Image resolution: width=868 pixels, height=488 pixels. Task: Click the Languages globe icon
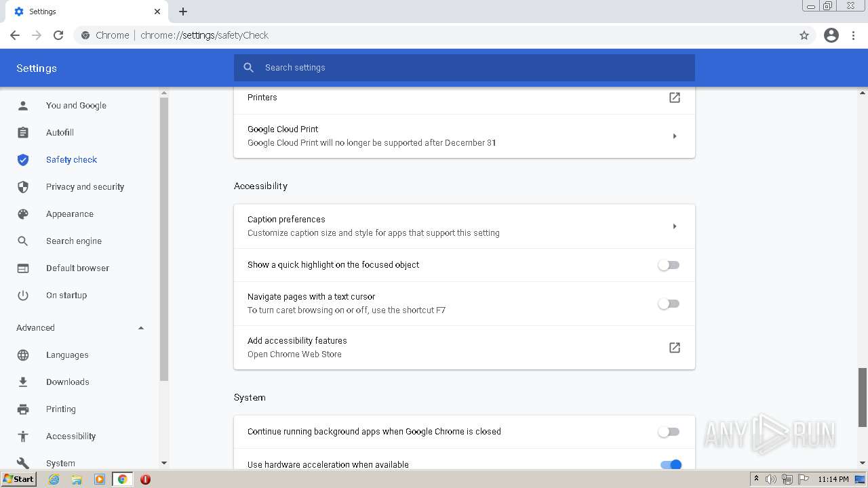[x=23, y=355]
